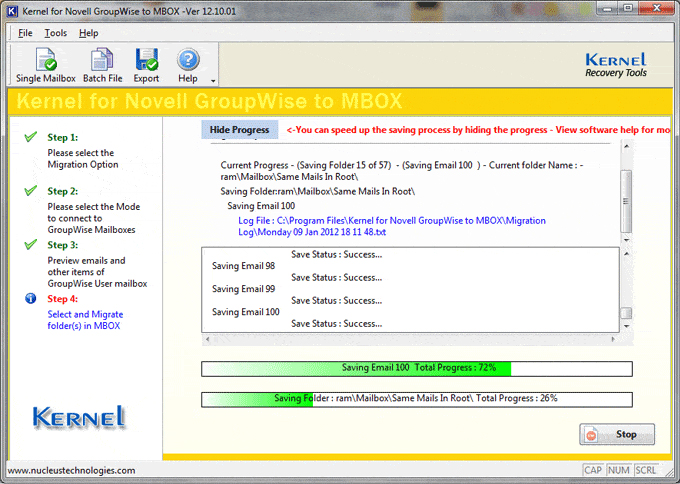Click 'Step 2:' heading text
The width and height of the screenshot is (680, 484).
click(x=63, y=191)
